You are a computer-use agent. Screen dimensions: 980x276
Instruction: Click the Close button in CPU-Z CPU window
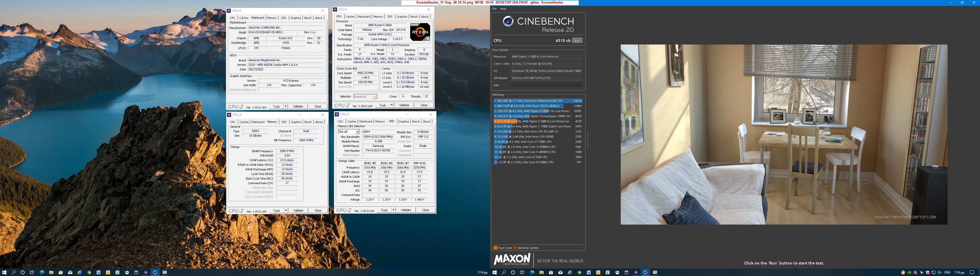pos(424,105)
